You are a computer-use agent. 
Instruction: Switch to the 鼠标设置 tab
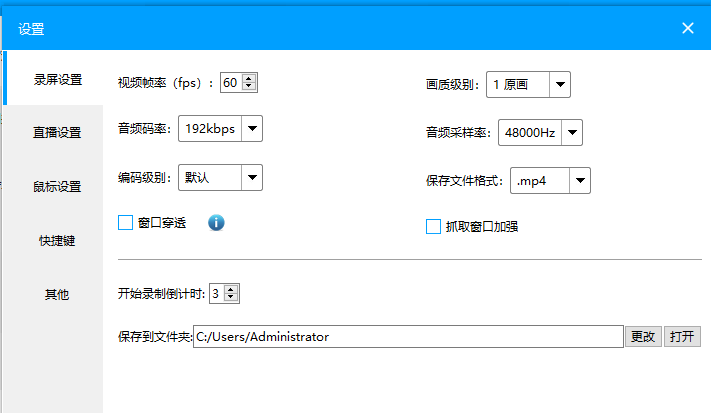(x=53, y=186)
